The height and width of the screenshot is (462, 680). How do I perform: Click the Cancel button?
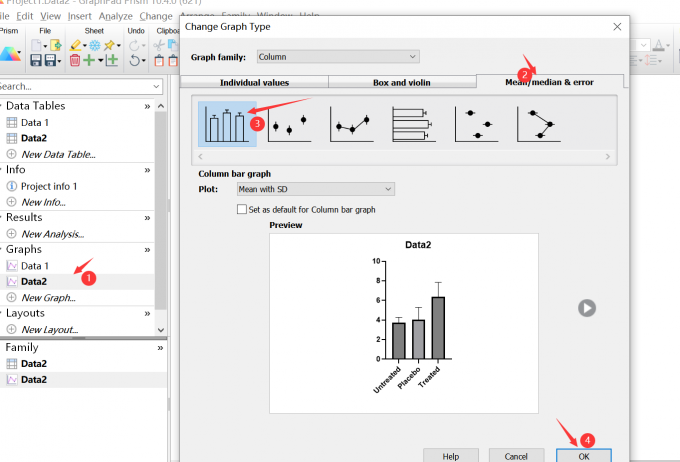(x=516, y=456)
